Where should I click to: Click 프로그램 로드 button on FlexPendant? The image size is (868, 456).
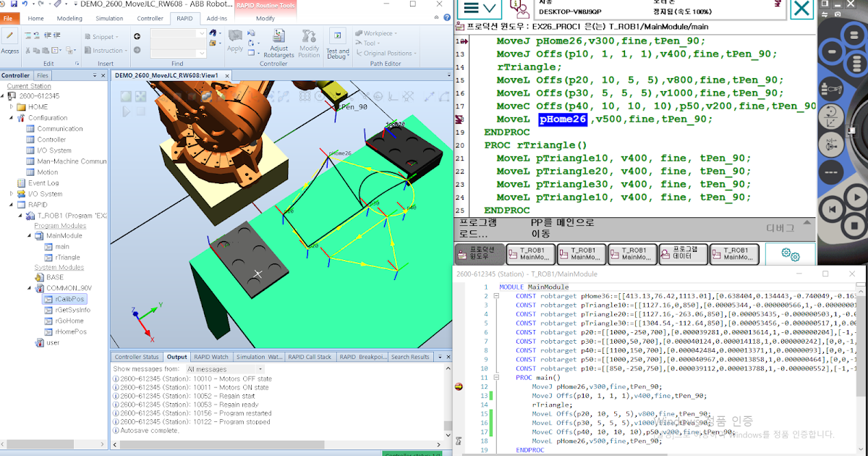click(x=478, y=228)
